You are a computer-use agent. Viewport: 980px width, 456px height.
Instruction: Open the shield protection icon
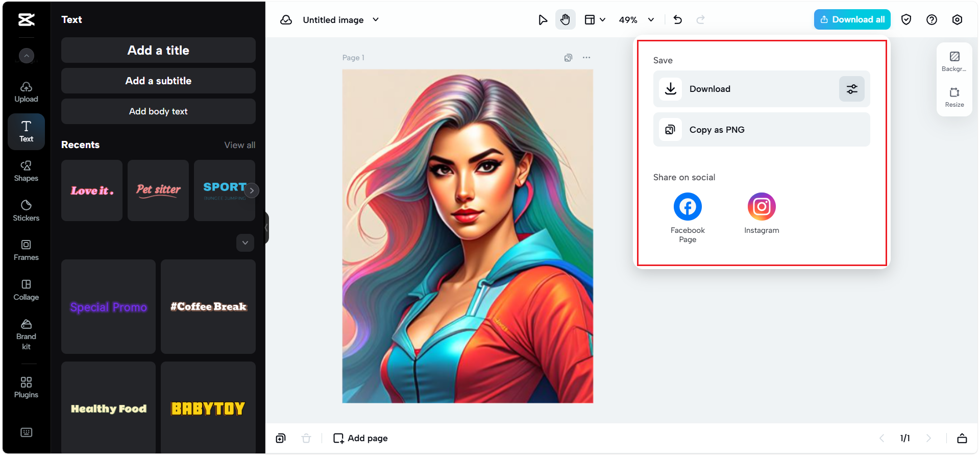[906, 19]
